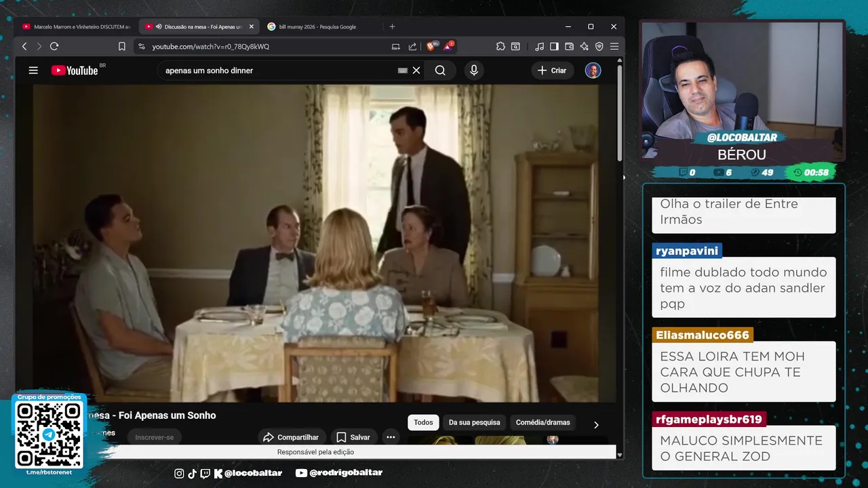Open the Leo AI sparkle icon
The width and height of the screenshot is (868, 488).
point(584,46)
